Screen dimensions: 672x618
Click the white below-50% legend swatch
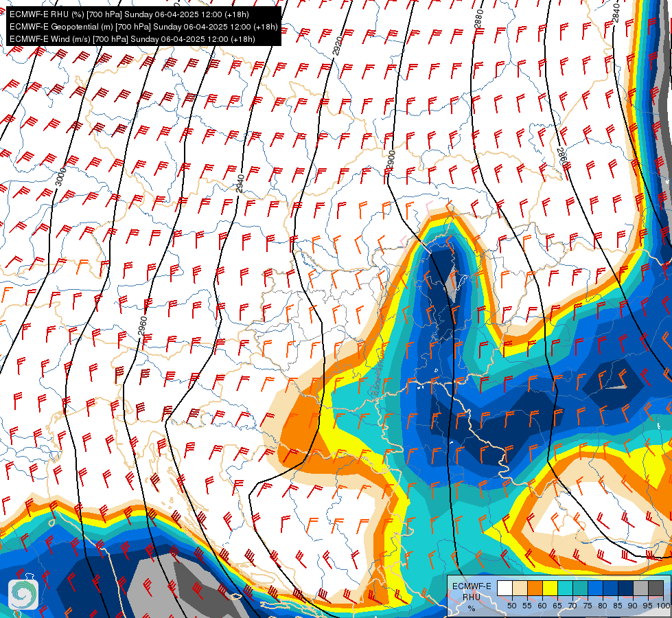pos(505,588)
